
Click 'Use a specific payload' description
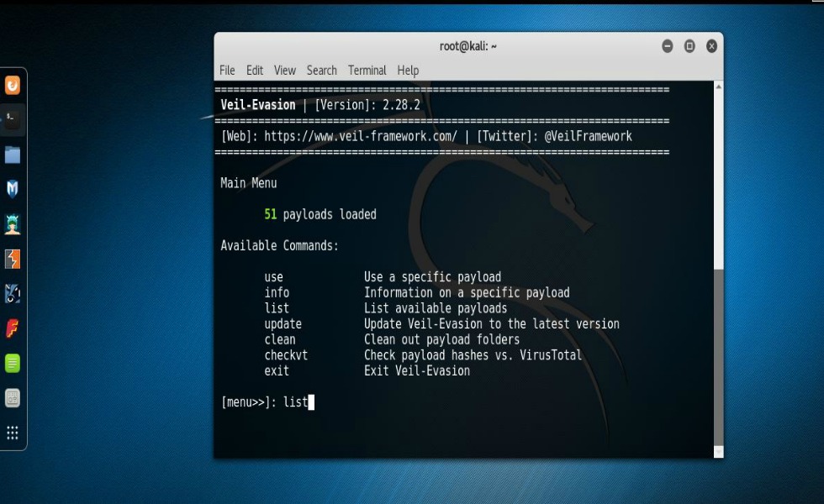click(x=432, y=277)
